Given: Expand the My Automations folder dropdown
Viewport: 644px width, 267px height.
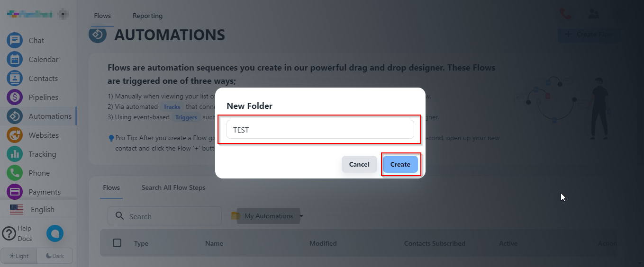Looking at the screenshot, I should pyautogui.click(x=301, y=216).
